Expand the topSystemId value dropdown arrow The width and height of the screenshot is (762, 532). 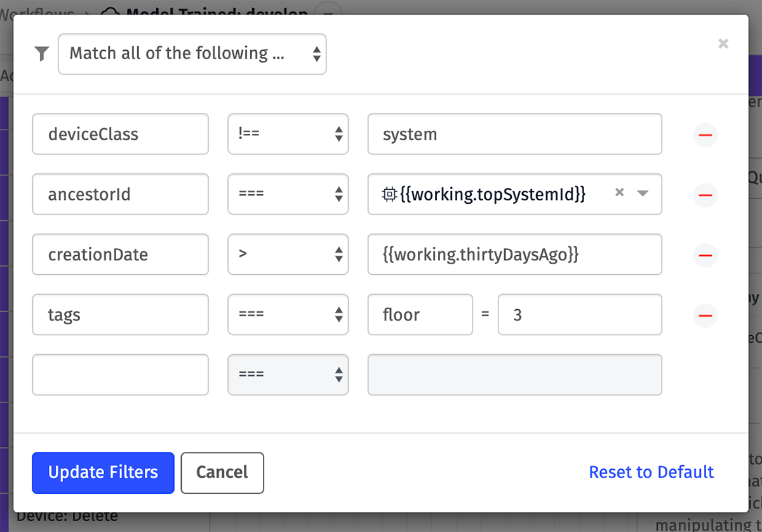tap(643, 194)
